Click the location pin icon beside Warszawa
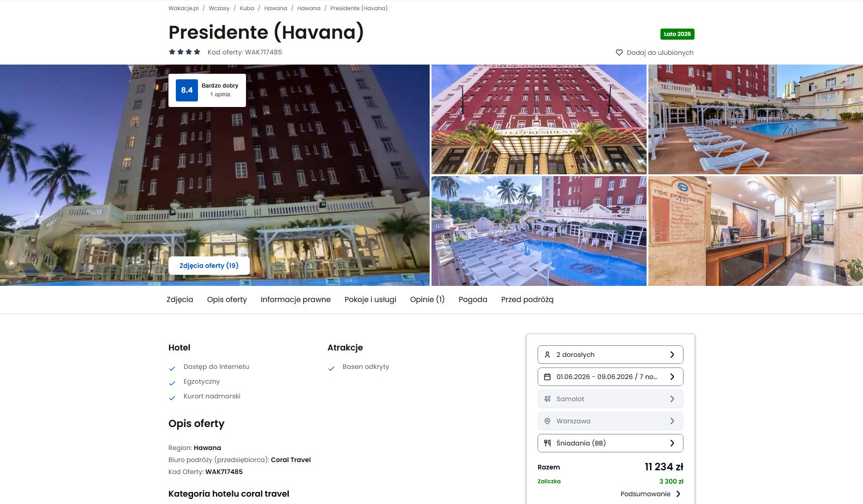The height and width of the screenshot is (504, 863). [x=547, y=421]
